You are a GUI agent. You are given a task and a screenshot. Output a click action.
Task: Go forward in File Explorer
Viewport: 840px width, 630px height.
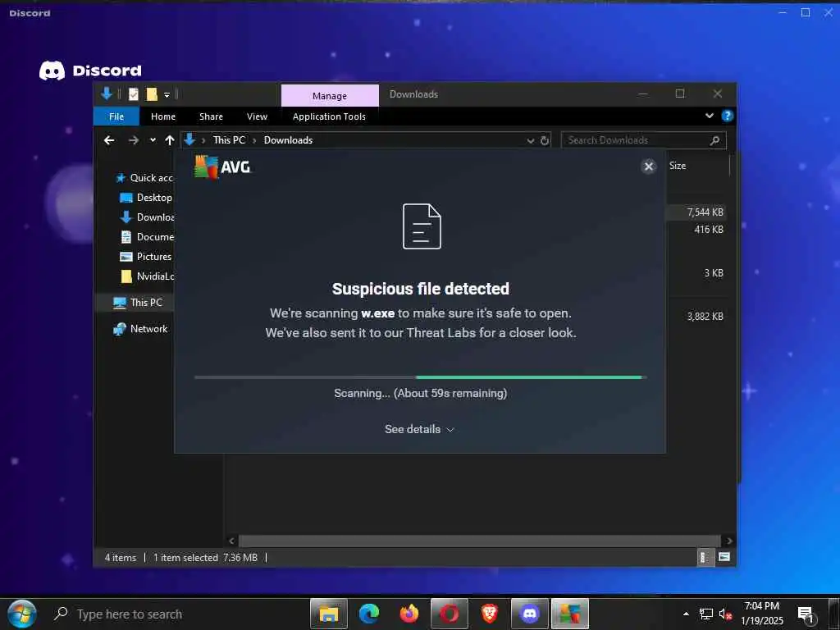pyautogui.click(x=134, y=140)
